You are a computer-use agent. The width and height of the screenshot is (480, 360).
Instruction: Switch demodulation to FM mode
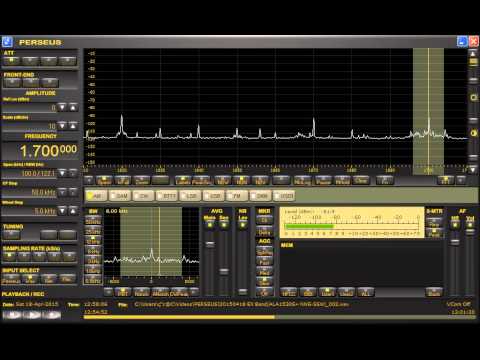pyautogui.click(x=237, y=196)
